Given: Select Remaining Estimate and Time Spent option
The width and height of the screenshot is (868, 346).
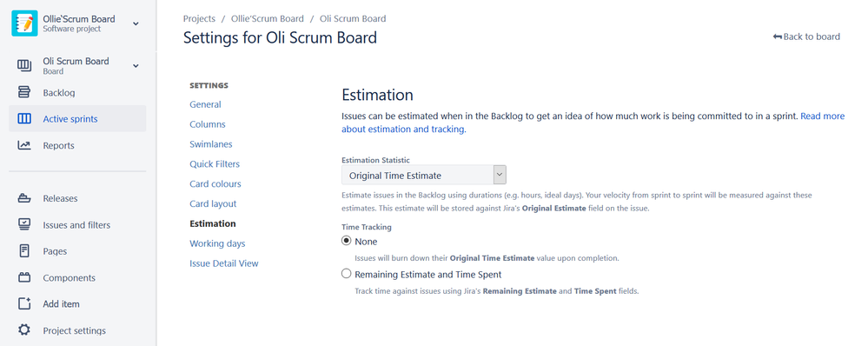Looking at the screenshot, I should 347,274.
